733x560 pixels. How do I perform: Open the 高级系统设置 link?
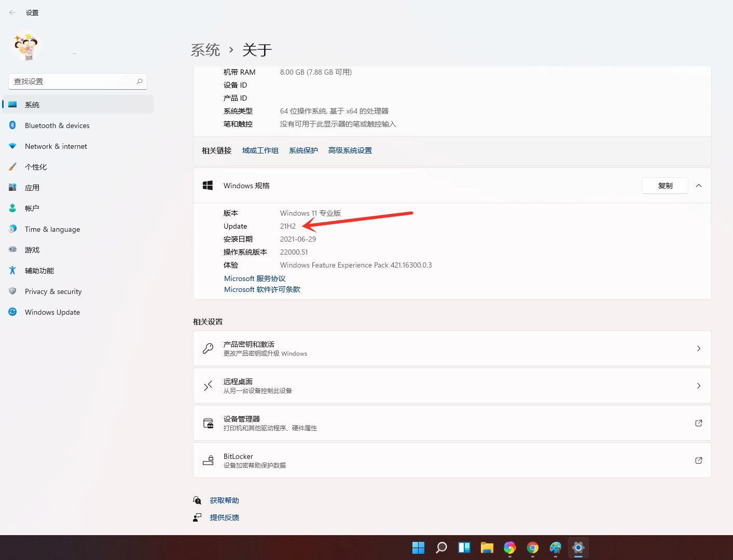tap(350, 150)
